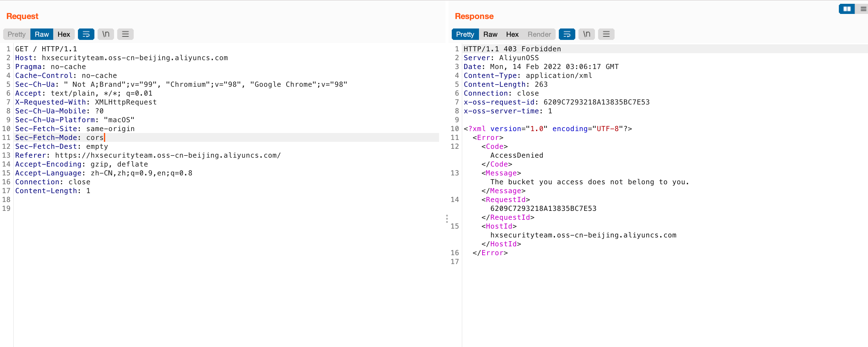Click the panel divider drag handle dots
Image resolution: width=868 pixels, height=347 pixels.
point(447,219)
